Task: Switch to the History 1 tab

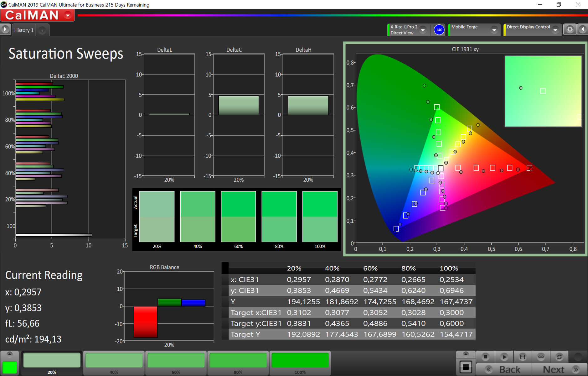Action: click(24, 30)
